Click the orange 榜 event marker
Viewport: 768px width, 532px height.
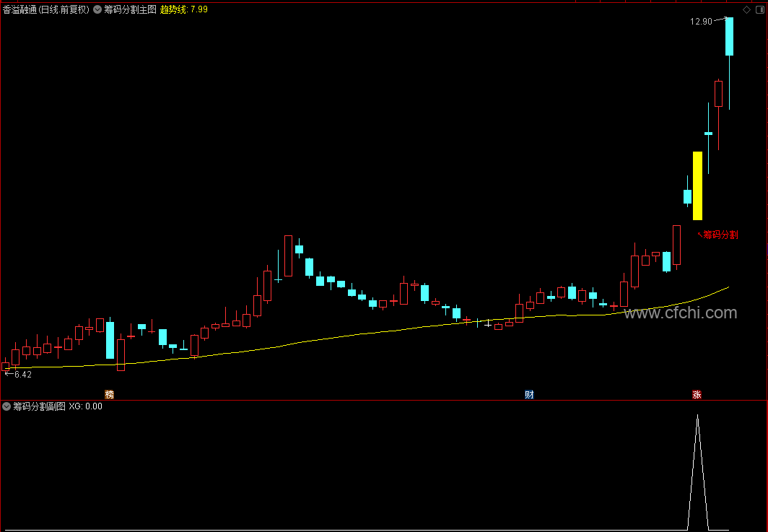109,394
